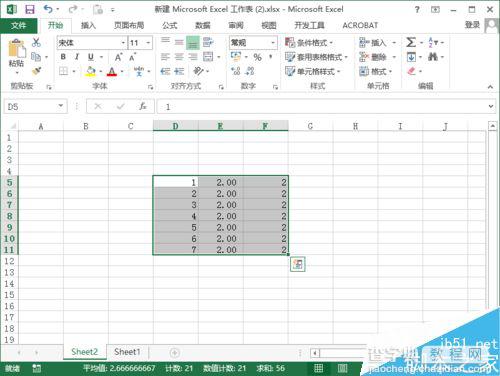500x376 pixels.
Task: Align text left
Action: click(x=165, y=57)
